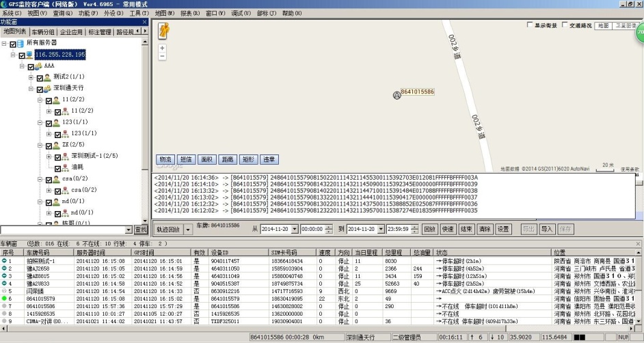Click the vehicle marker 8641015586 on map
The height and width of the screenshot is (343, 644).
coord(397,95)
